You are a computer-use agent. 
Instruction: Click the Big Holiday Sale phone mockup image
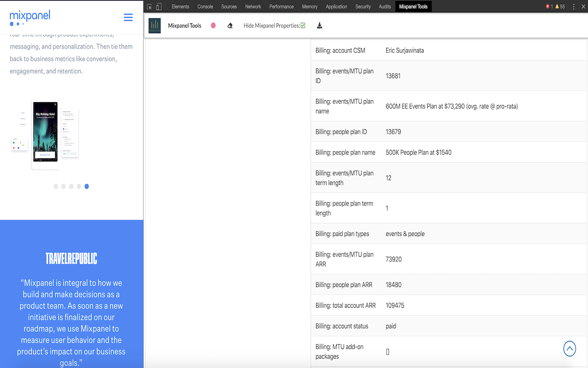pos(45,132)
